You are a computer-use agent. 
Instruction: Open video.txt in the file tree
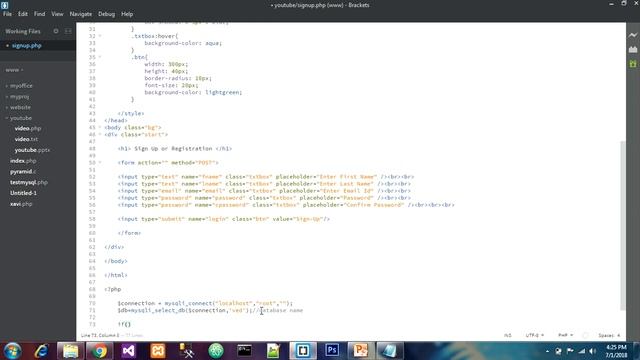(26, 139)
